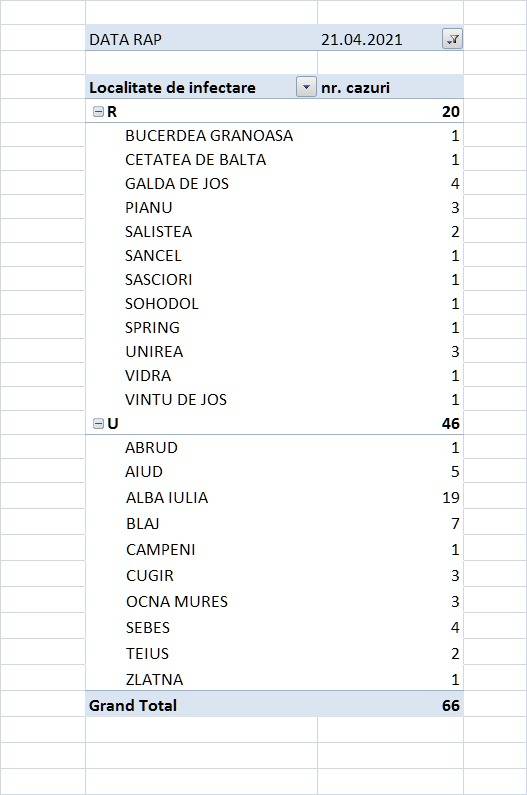Viewport: 527px width, 795px height.
Task: Collapse the U group
Action: pyautogui.click(x=98, y=423)
